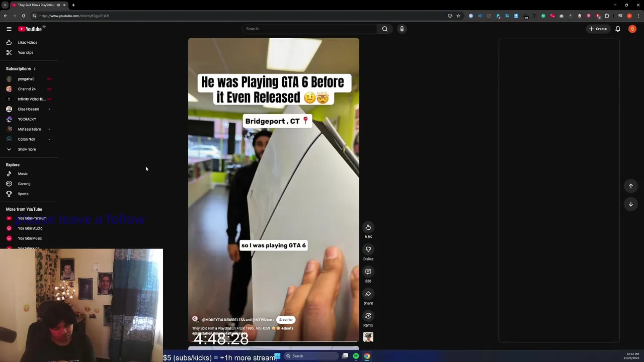The width and height of the screenshot is (644, 362).
Task: Open YouTube notifications bell
Action: (x=618, y=29)
